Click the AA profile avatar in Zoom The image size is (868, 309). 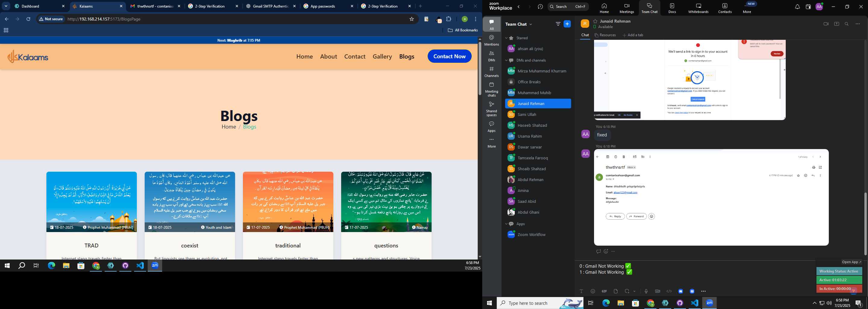pos(819,7)
